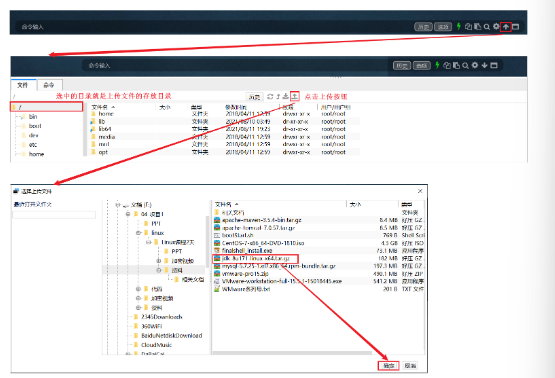This screenshot has width=555, height=378.
Task: Close the upload dialog with the X button
Action: coord(420,191)
